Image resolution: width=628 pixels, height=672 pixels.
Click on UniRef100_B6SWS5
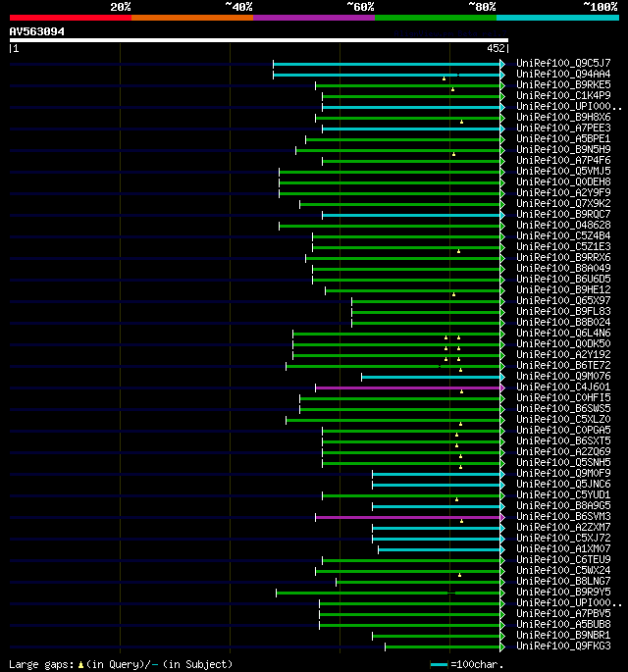pos(563,408)
